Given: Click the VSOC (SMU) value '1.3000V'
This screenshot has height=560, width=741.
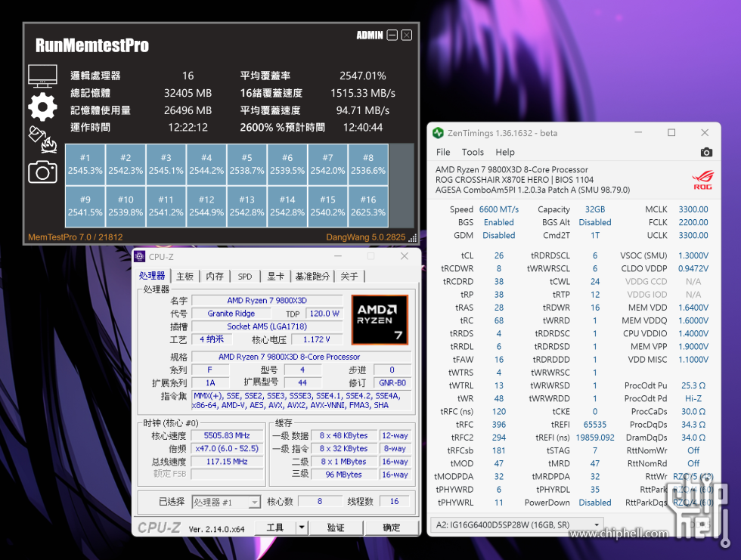Looking at the screenshot, I should [x=693, y=255].
